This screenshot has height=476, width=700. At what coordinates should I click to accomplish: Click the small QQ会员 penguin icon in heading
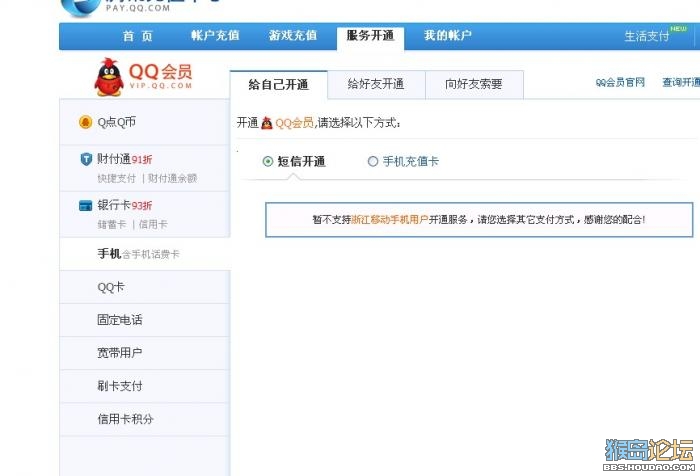point(267,123)
